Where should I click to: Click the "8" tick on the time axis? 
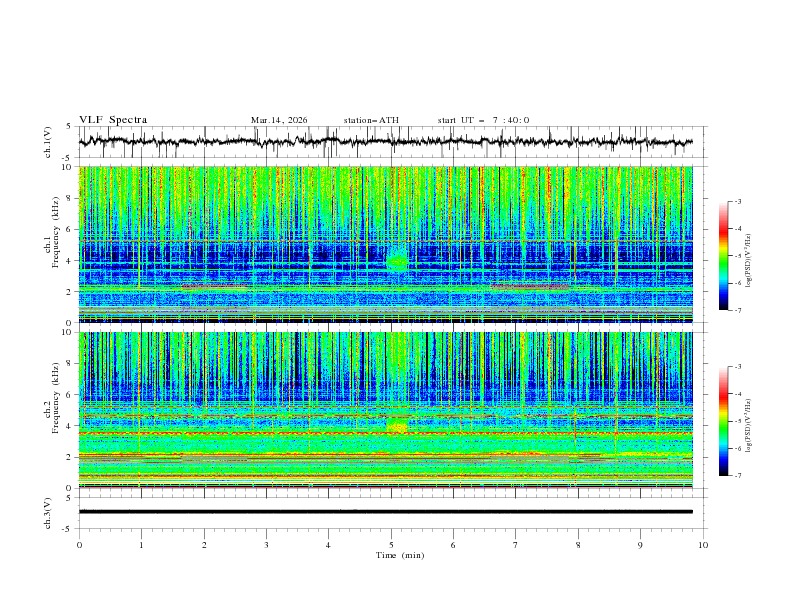(578, 545)
